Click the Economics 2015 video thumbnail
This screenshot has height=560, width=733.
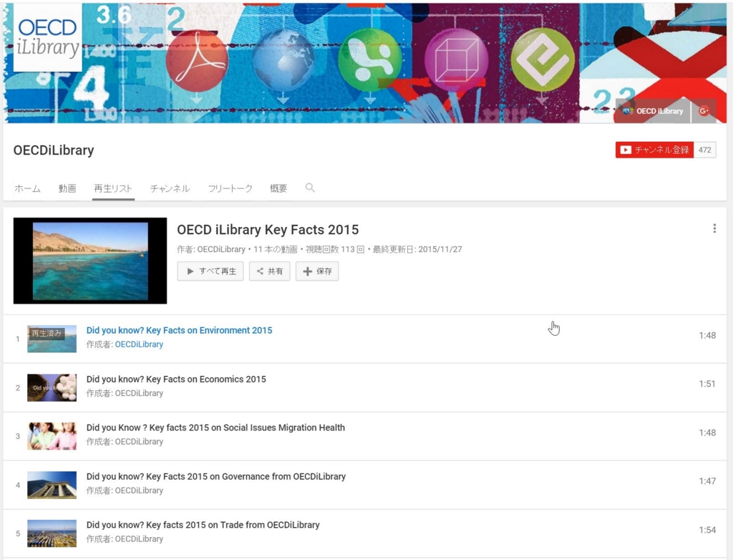click(x=52, y=387)
